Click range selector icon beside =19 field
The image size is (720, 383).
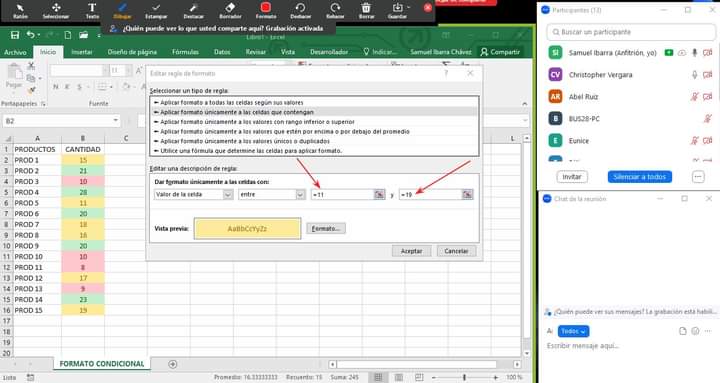467,194
